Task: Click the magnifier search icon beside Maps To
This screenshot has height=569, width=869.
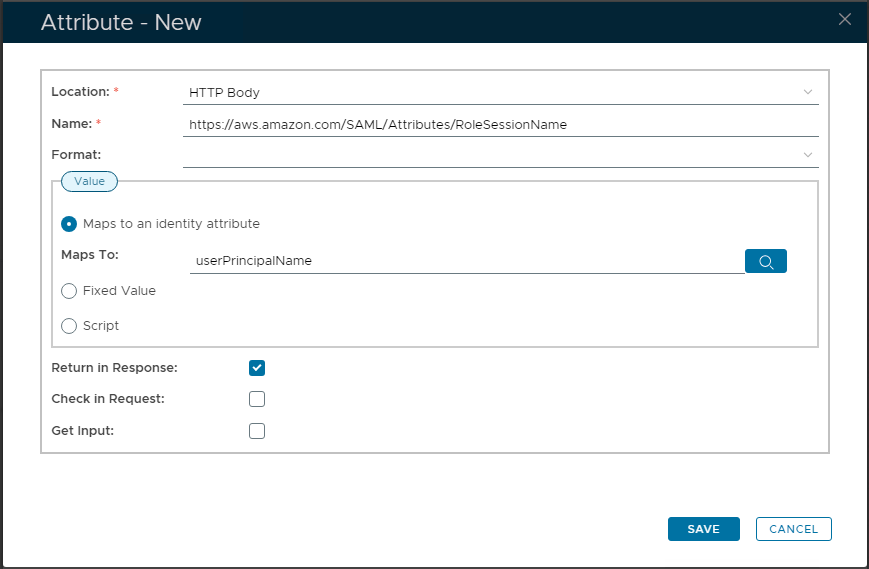Action: [765, 261]
